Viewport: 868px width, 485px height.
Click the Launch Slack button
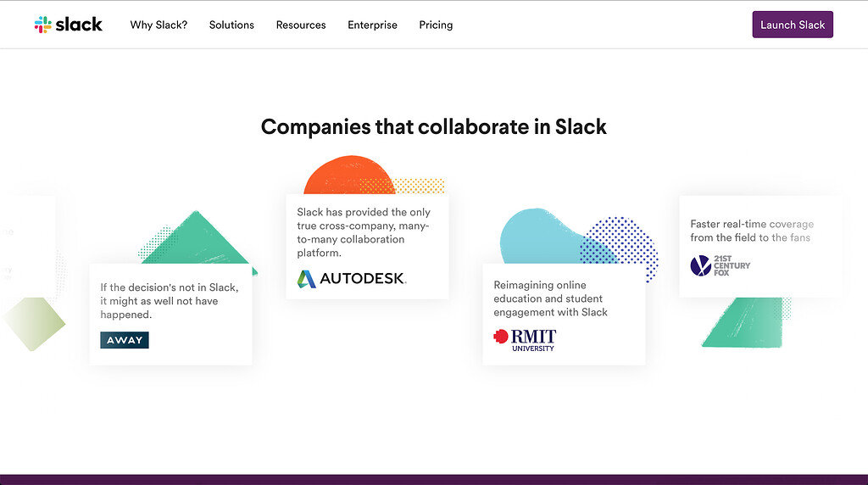pyautogui.click(x=793, y=25)
